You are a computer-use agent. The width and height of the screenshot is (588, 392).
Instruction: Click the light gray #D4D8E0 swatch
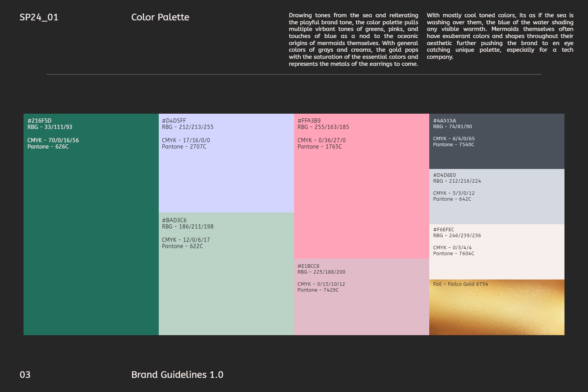click(x=497, y=196)
